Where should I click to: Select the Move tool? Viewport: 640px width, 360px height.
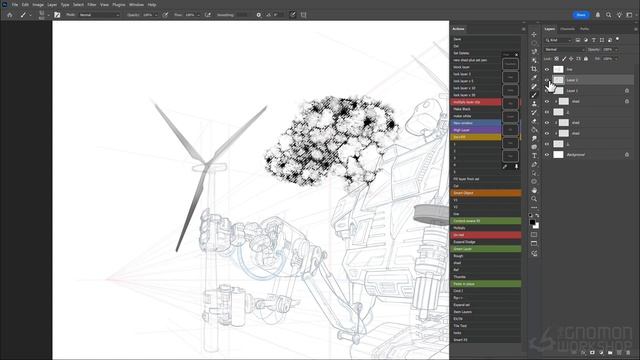tap(534, 34)
